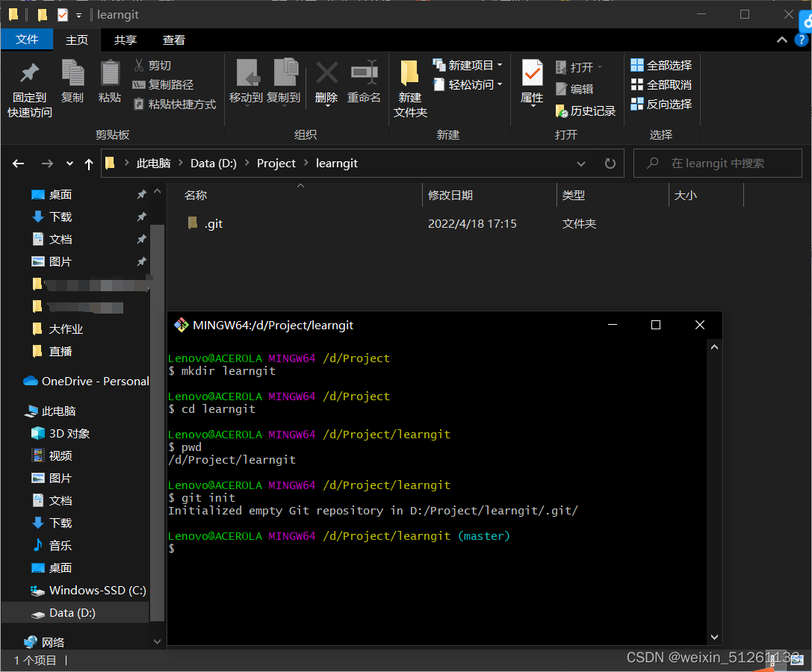Maximize the MINGW64 terminal window
The image size is (812, 672).
tap(656, 325)
